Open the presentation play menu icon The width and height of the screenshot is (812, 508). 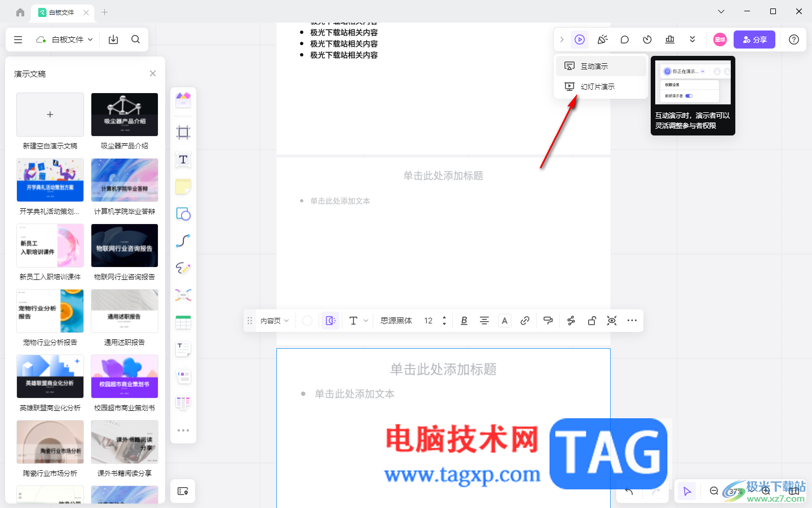tap(580, 40)
